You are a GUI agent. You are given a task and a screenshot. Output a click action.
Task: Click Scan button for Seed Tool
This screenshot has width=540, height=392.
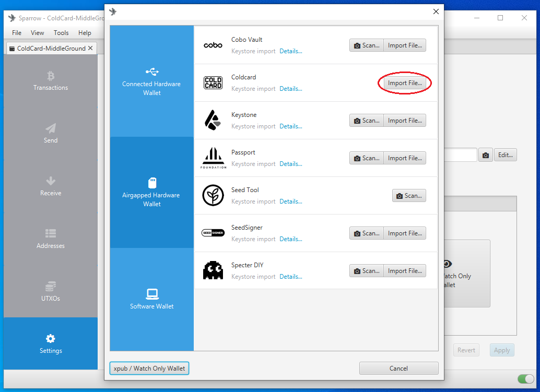(x=409, y=196)
